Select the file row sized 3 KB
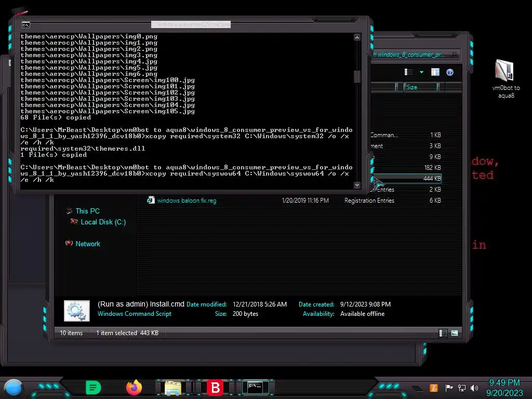Viewport: 532px width, 399px height. [x=407, y=146]
